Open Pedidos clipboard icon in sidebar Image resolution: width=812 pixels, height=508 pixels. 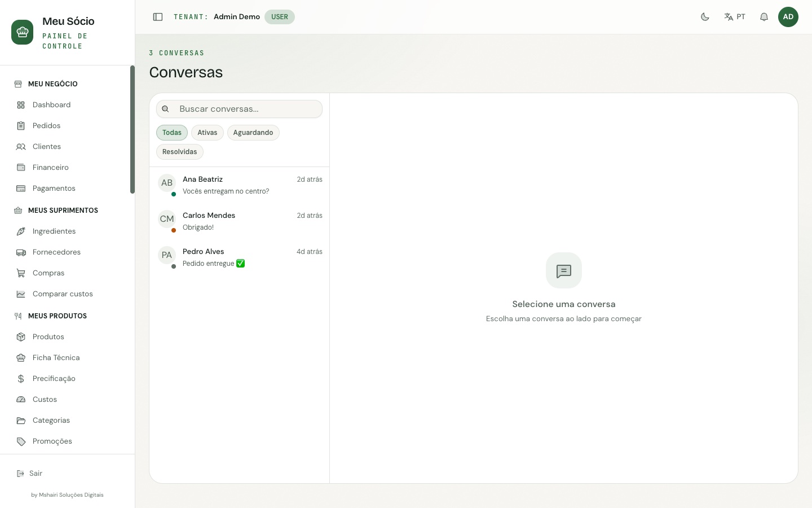click(x=21, y=126)
